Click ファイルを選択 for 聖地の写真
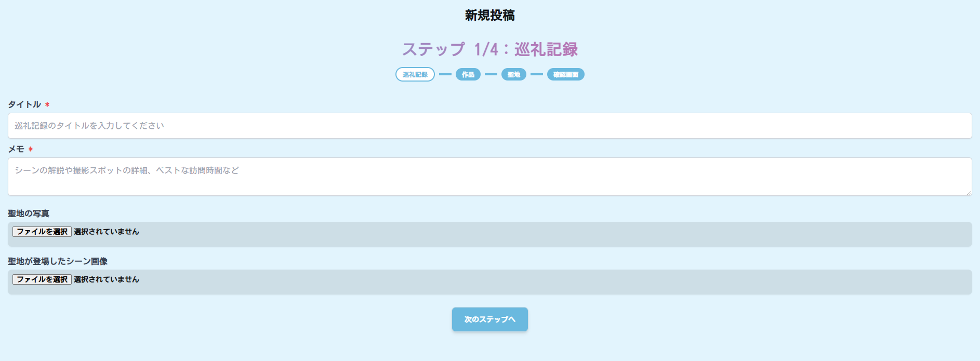The width and height of the screenshot is (980, 361). [x=42, y=231]
